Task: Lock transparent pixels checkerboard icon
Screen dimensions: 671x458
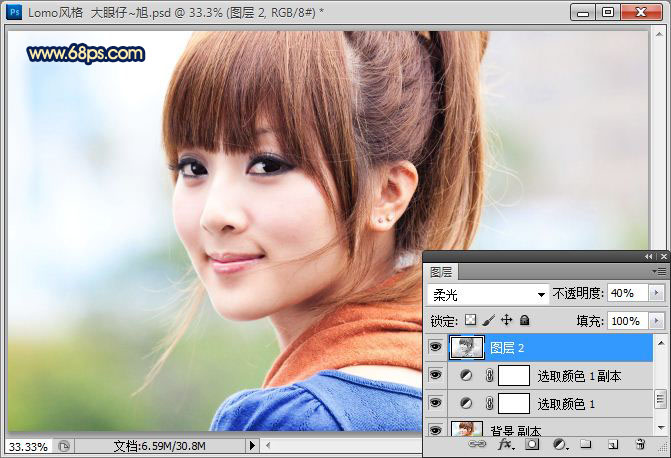Action: (470, 320)
